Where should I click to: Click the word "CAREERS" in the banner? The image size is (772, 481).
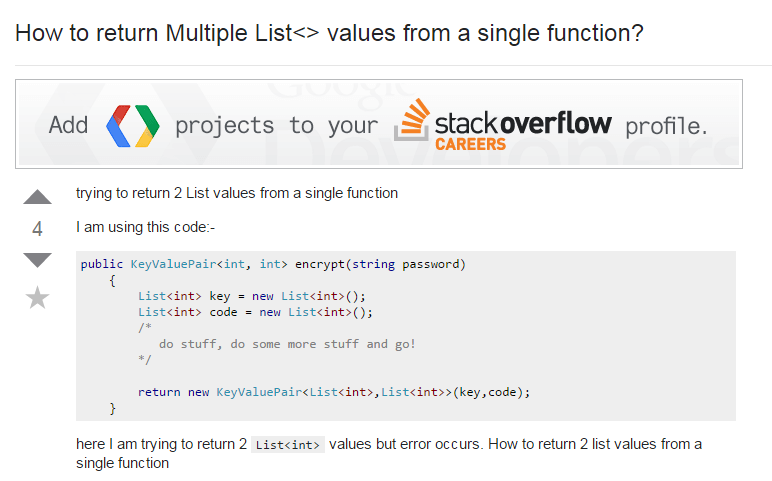click(x=470, y=144)
